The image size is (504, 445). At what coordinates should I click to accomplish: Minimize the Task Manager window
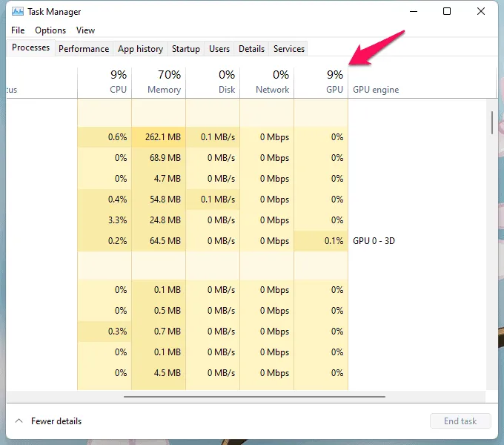tap(414, 12)
